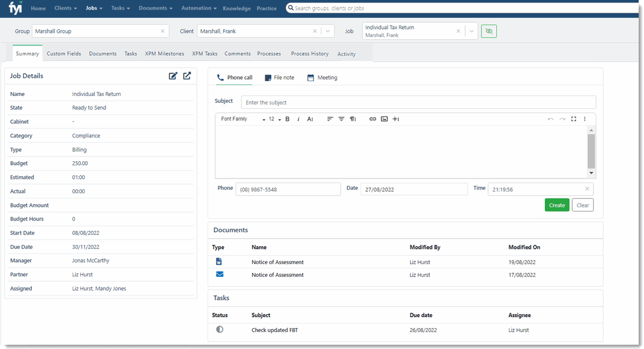Screen dimensions: 644x349
Task: Switch to the Activity tab
Action: pos(347,54)
